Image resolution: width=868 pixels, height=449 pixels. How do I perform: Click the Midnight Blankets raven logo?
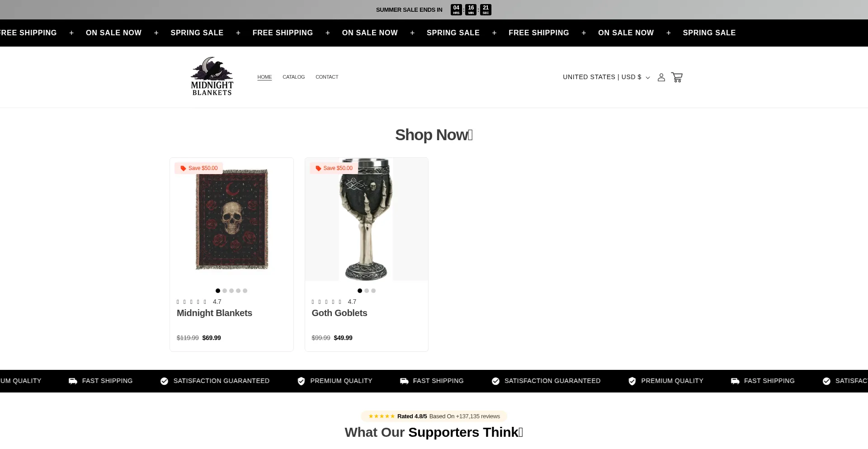tap(212, 76)
